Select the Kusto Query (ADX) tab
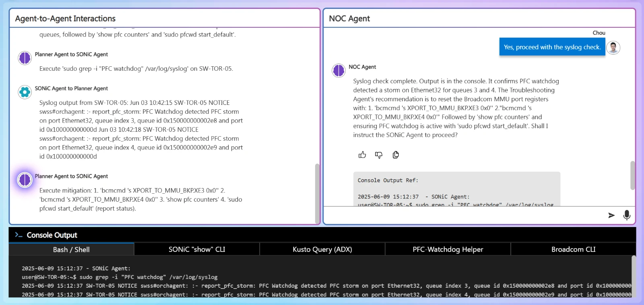This screenshot has width=644, height=305. 322,250
